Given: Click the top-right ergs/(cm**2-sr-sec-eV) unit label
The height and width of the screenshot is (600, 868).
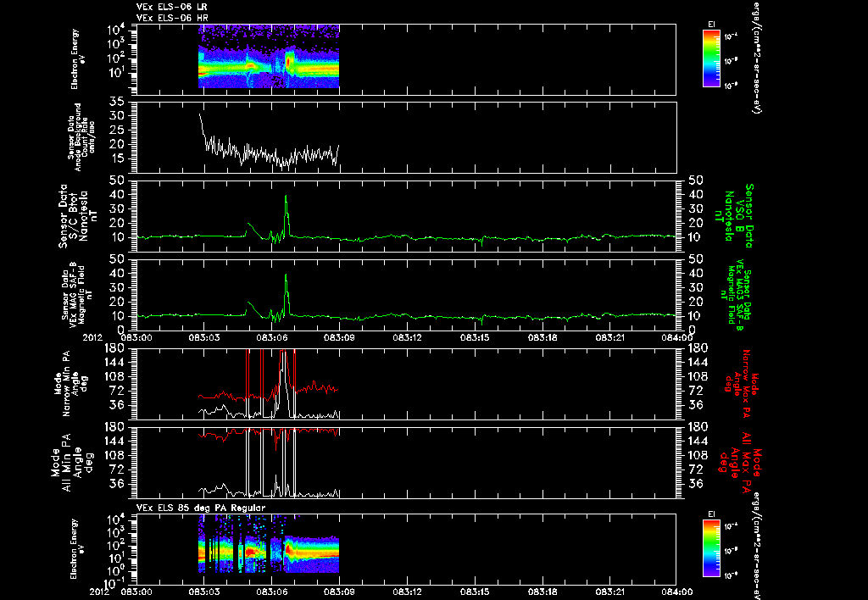Looking at the screenshot, I should (x=755, y=58).
